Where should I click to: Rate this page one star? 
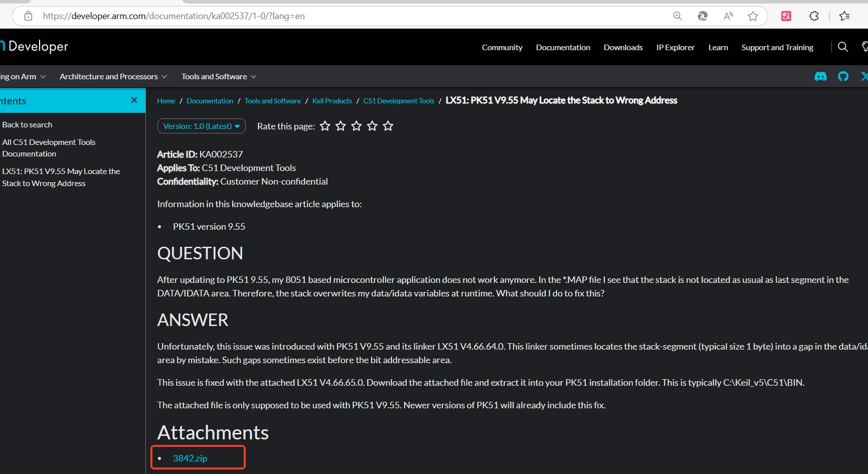325,126
